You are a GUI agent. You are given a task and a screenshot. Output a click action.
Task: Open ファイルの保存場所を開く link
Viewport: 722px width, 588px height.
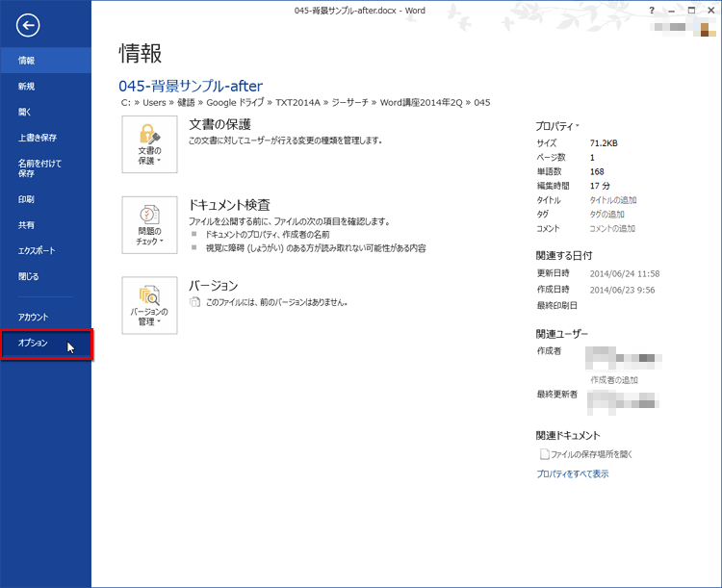(x=592, y=454)
